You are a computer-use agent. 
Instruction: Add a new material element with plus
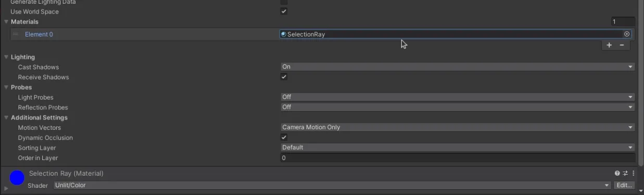click(x=609, y=45)
